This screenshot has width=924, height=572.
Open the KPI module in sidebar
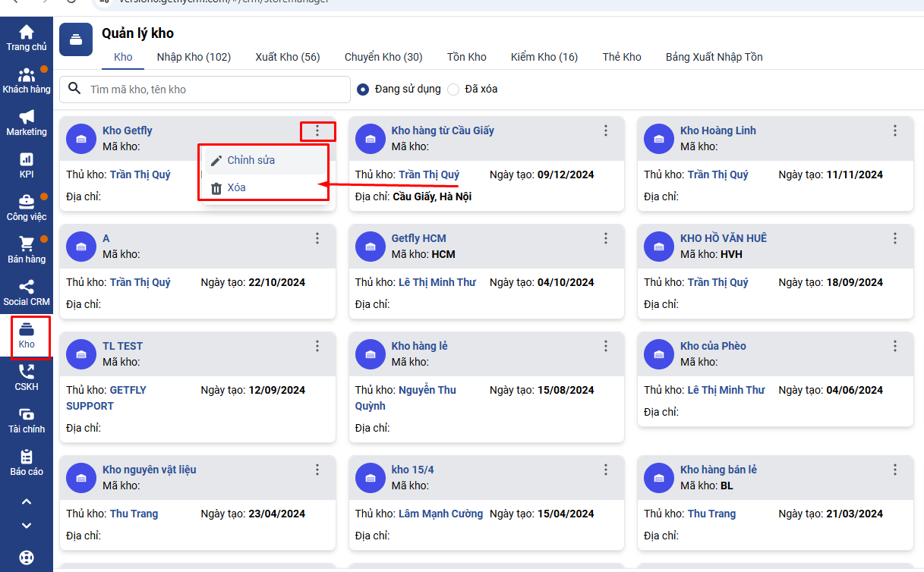pos(27,165)
